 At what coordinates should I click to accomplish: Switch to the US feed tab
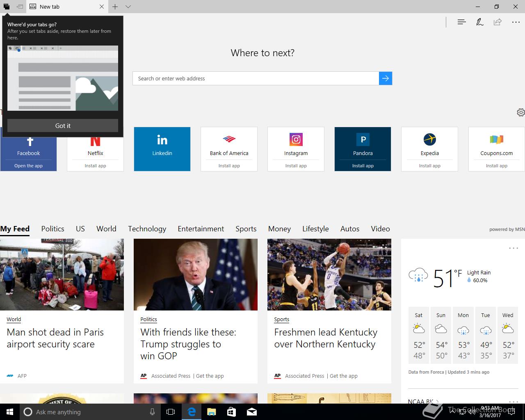click(80, 229)
